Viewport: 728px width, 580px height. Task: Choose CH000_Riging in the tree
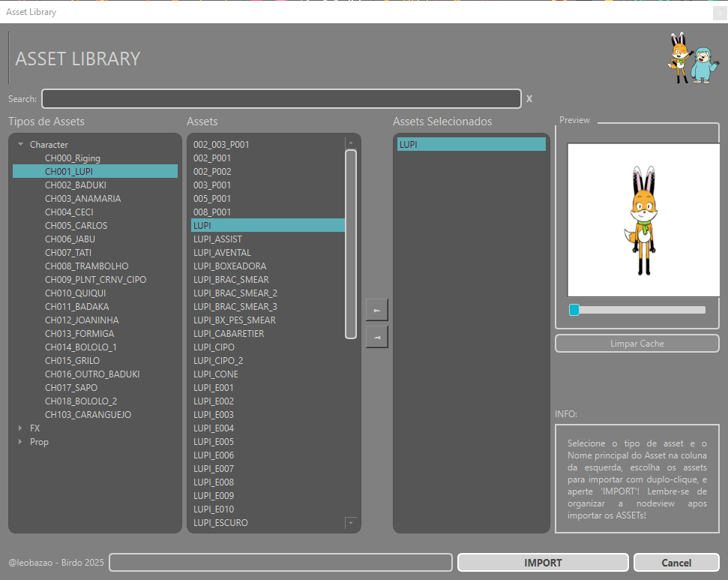coord(72,158)
